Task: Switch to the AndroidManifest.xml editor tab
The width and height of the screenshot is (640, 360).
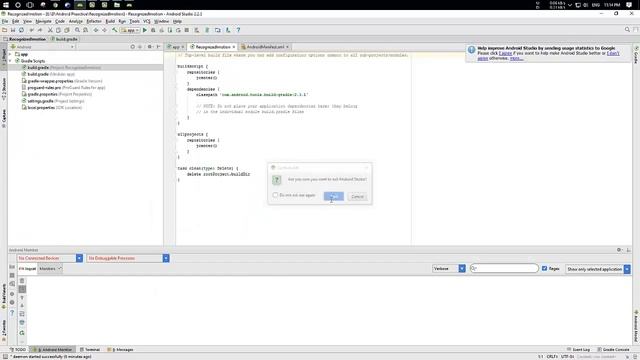Action: pyautogui.click(x=265, y=47)
